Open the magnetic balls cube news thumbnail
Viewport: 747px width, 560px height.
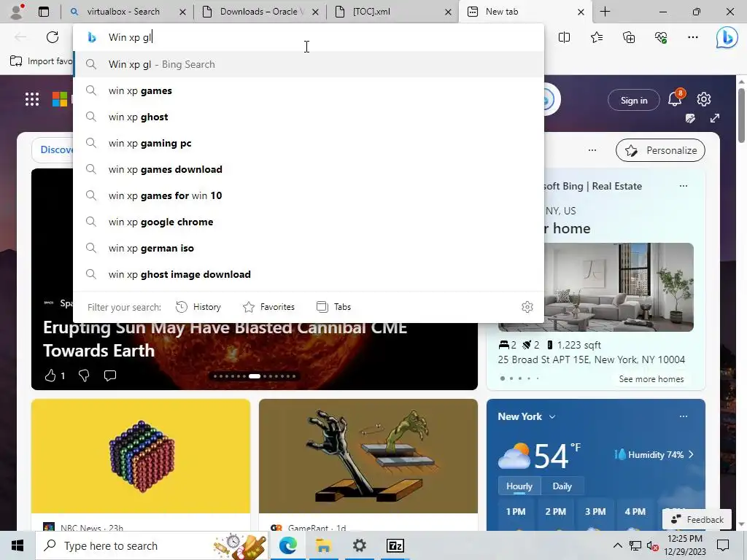(141, 456)
